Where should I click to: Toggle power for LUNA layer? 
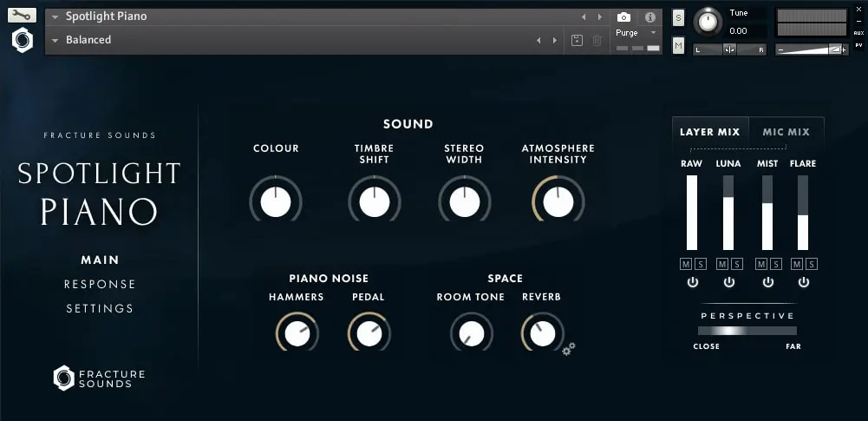pos(729,282)
